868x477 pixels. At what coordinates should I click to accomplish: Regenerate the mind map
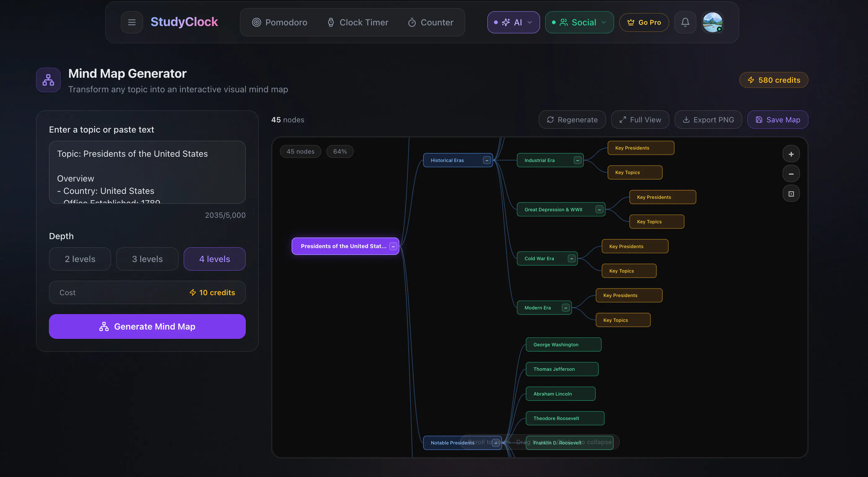[x=572, y=120]
